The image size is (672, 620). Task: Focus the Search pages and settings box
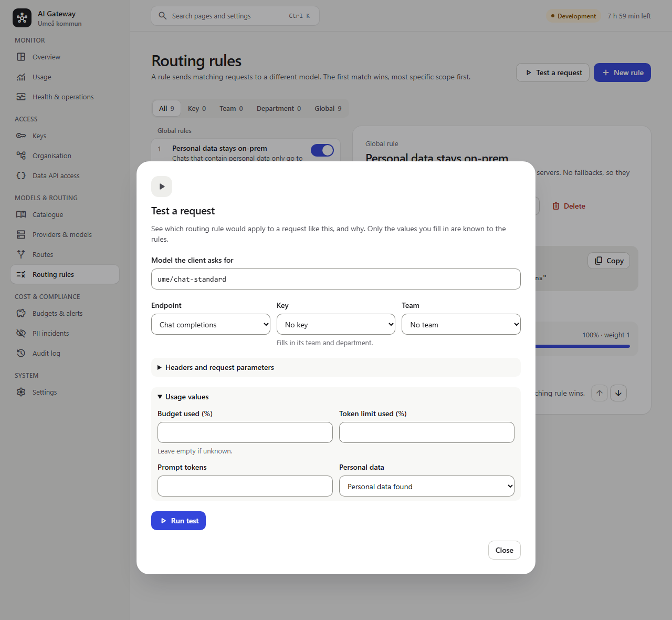pyautogui.click(x=235, y=16)
